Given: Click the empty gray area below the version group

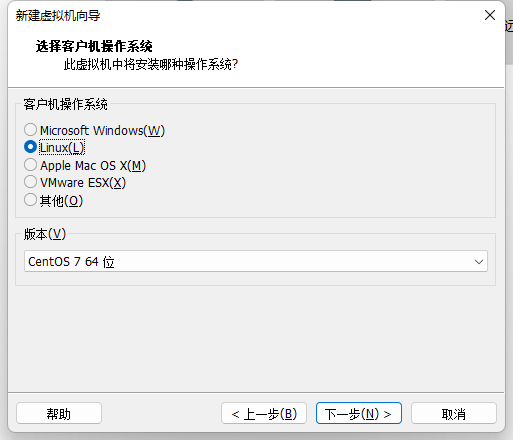Looking at the screenshot, I should click(x=256, y=338).
